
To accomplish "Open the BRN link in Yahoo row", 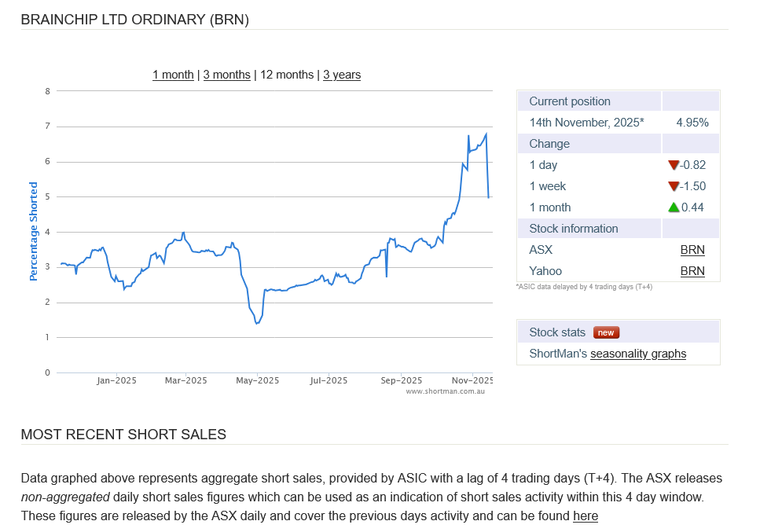I will click(692, 271).
